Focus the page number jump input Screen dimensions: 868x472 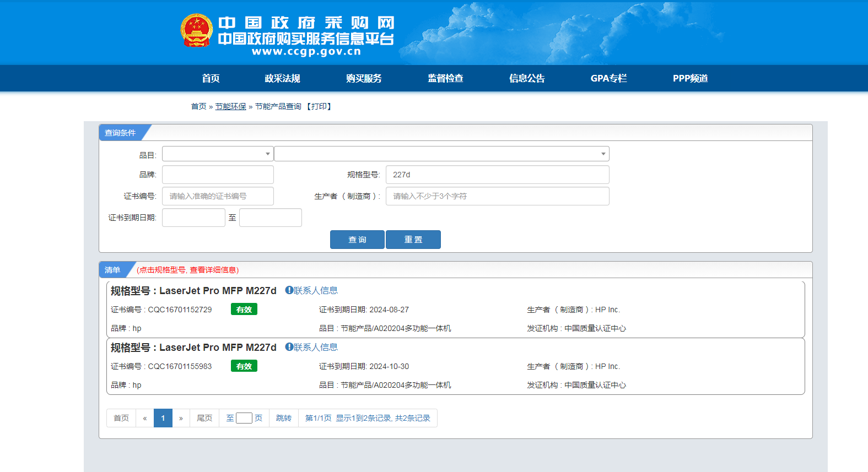pyautogui.click(x=244, y=418)
